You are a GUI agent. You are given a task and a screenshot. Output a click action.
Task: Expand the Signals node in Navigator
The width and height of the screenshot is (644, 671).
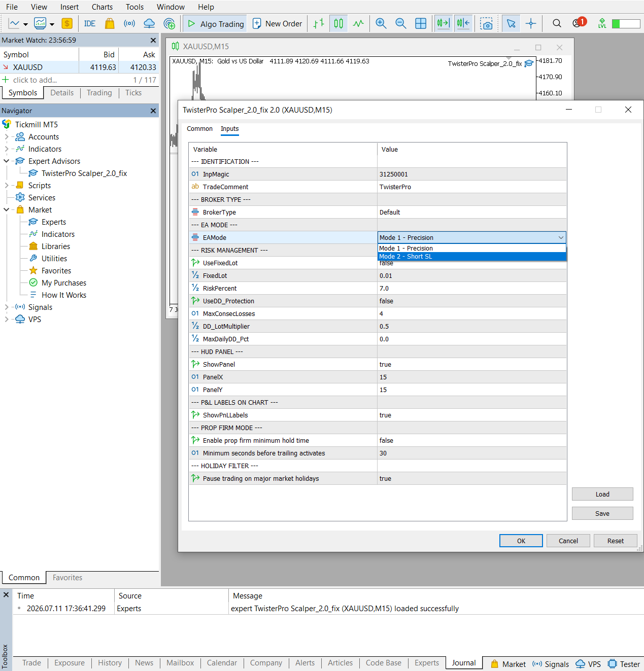pyautogui.click(x=7, y=307)
